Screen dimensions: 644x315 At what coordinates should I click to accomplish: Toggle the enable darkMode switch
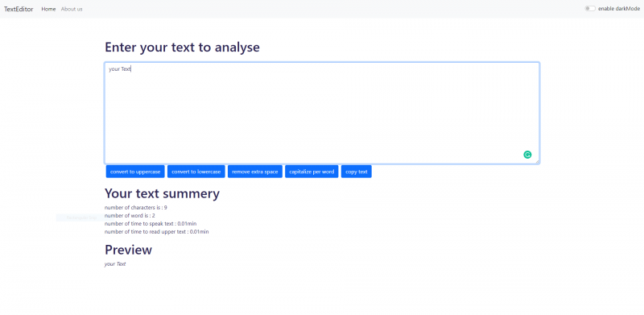[590, 9]
